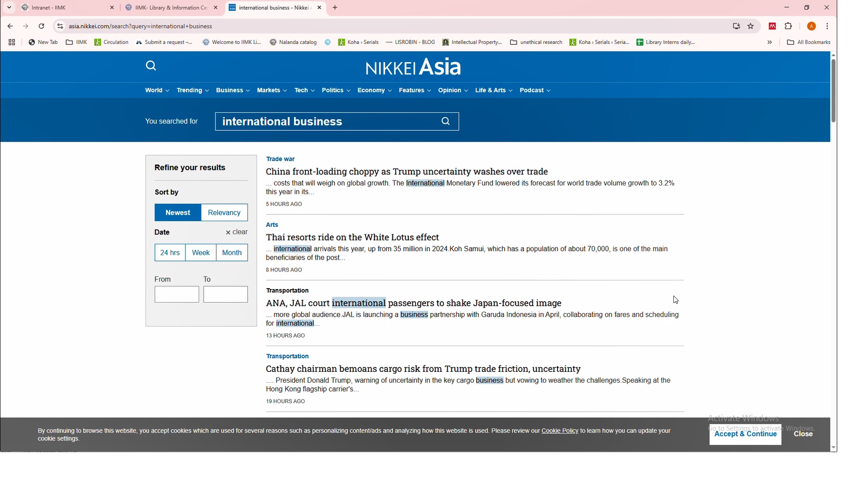Click the From date input field
The height and width of the screenshot is (494, 868).
click(x=176, y=295)
